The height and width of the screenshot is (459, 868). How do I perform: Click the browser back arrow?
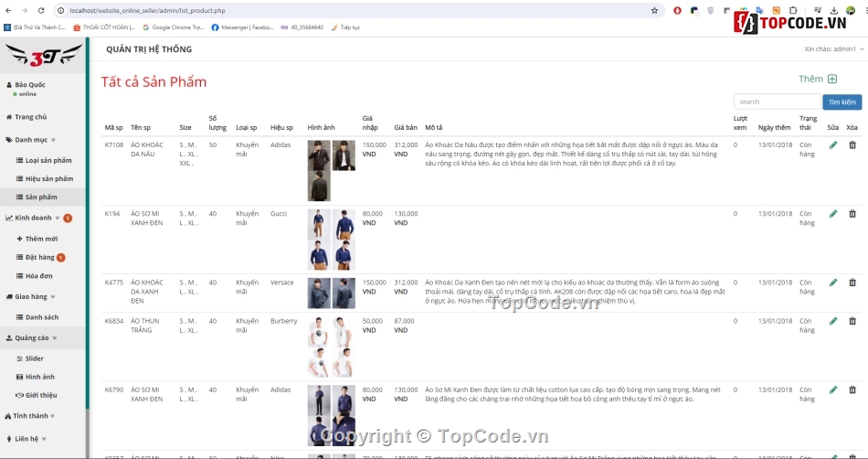tap(8, 11)
